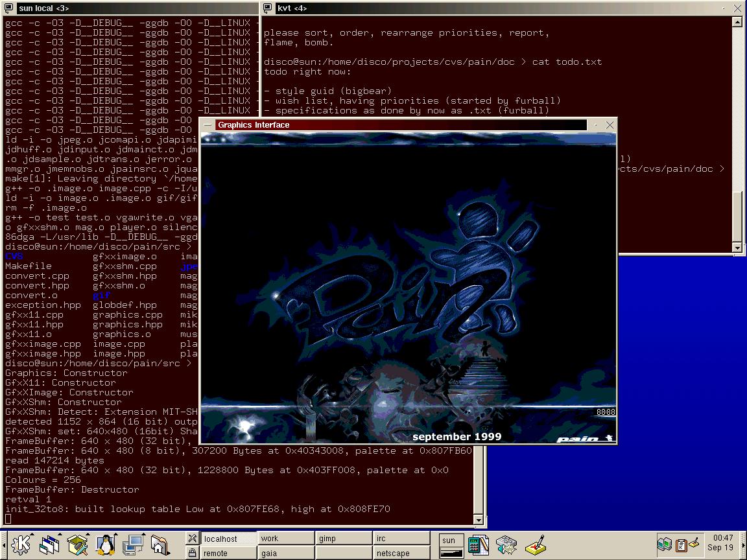747x560 pixels.
Task: Click '- style guid (bigbear)' line
Action: point(327,91)
